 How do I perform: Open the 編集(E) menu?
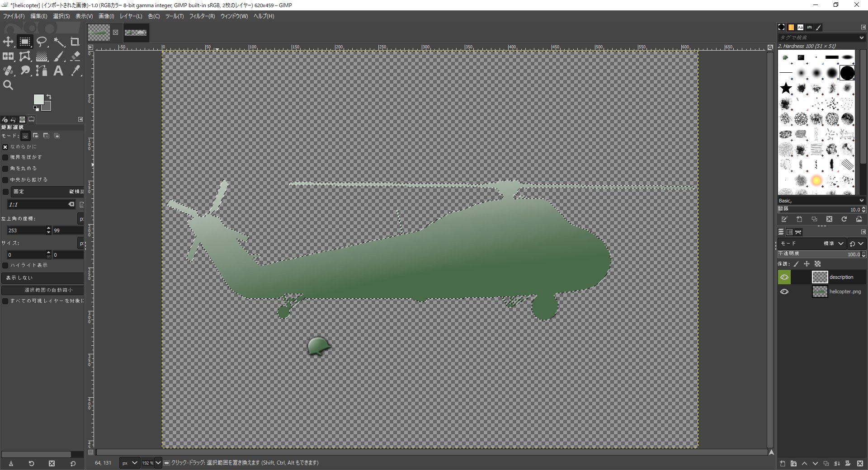(x=38, y=16)
